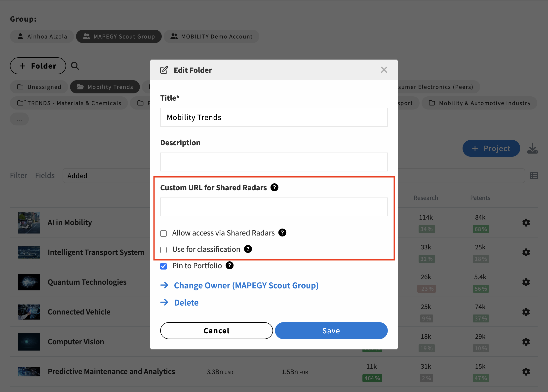Open Intelligent Transport System thumbnail

pyautogui.click(x=29, y=252)
